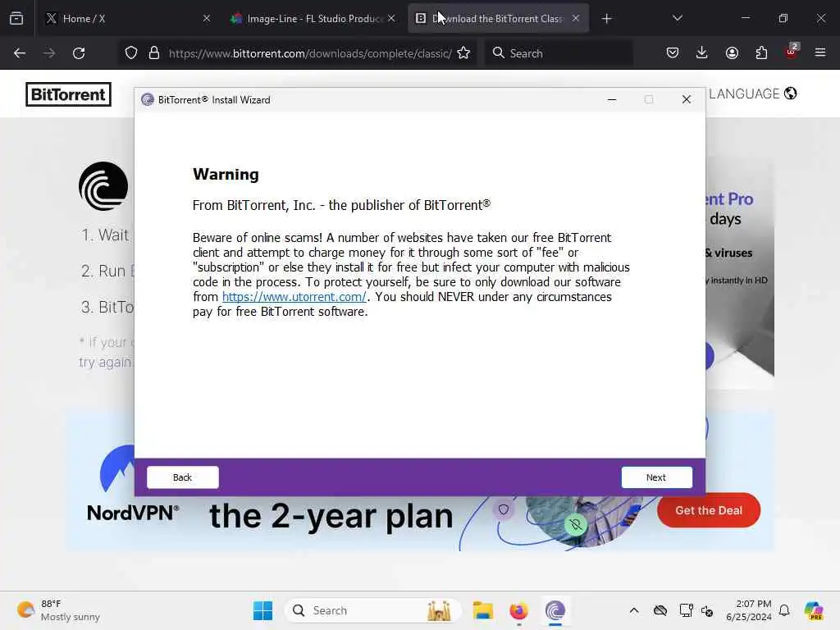Open the utorrent.com link in the warning text
The width and height of the screenshot is (840, 630).
[294, 297]
